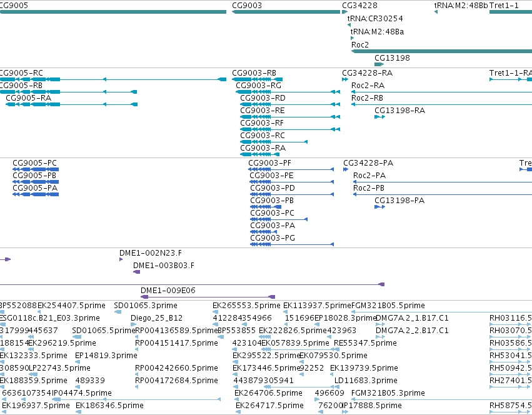Click the CG34228-PA protein label
Viewport: 532px width, 415px height.
368,163
